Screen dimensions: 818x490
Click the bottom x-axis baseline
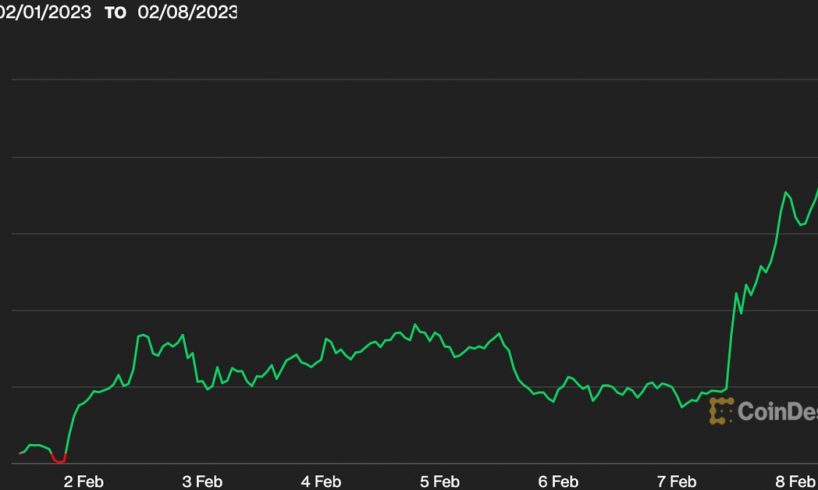point(409,463)
